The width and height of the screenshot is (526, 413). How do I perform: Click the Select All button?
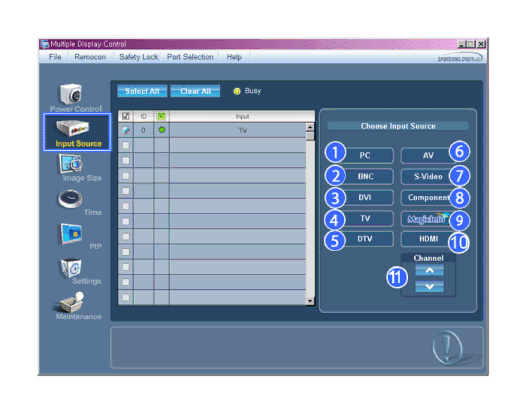tap(142, 91)
